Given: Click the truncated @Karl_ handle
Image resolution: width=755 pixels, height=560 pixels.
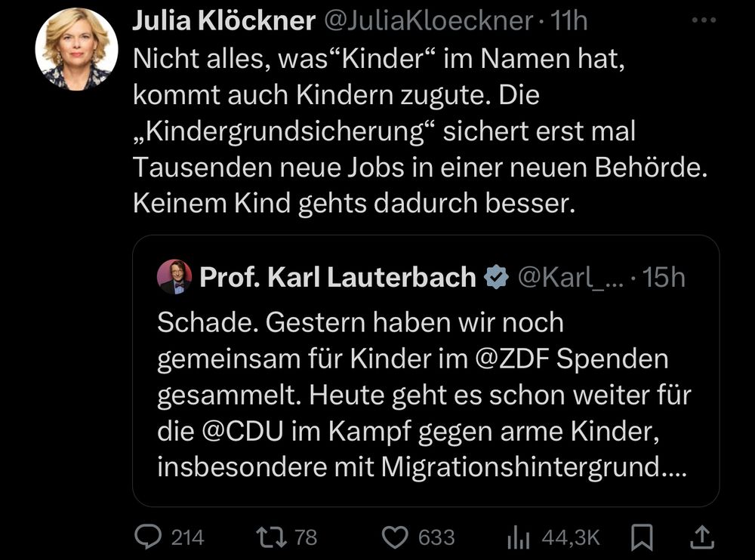Looking at the screenshot, I should tap(571, 277).
